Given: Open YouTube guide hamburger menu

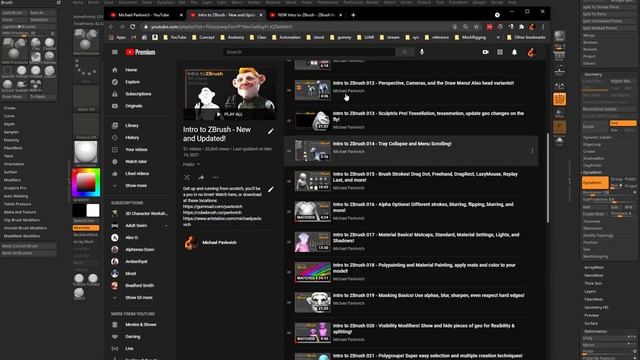Looking at the screenshot, I should pos(115,52).
